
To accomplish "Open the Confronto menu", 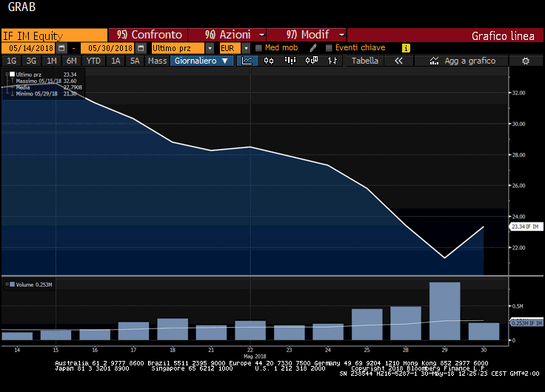I will tap(149, 35).
